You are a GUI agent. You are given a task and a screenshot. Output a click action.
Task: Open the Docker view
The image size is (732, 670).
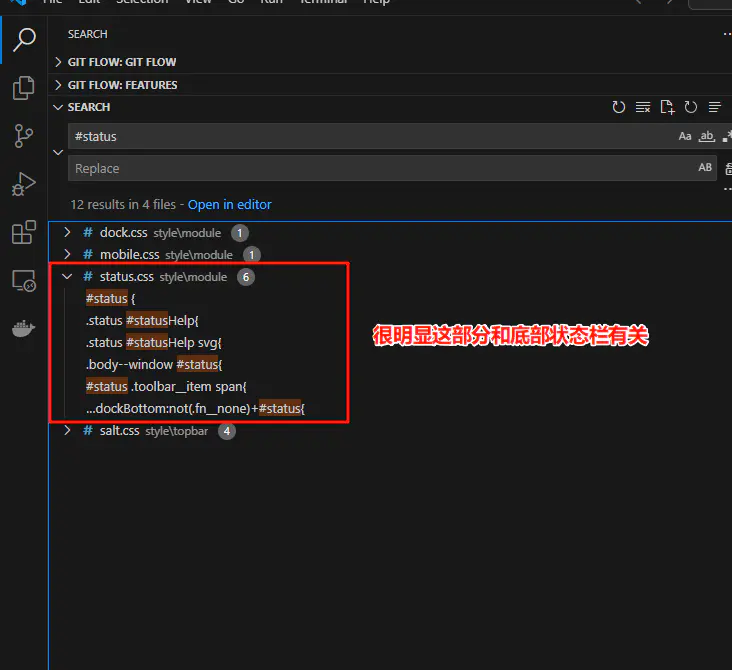[23, 329]
